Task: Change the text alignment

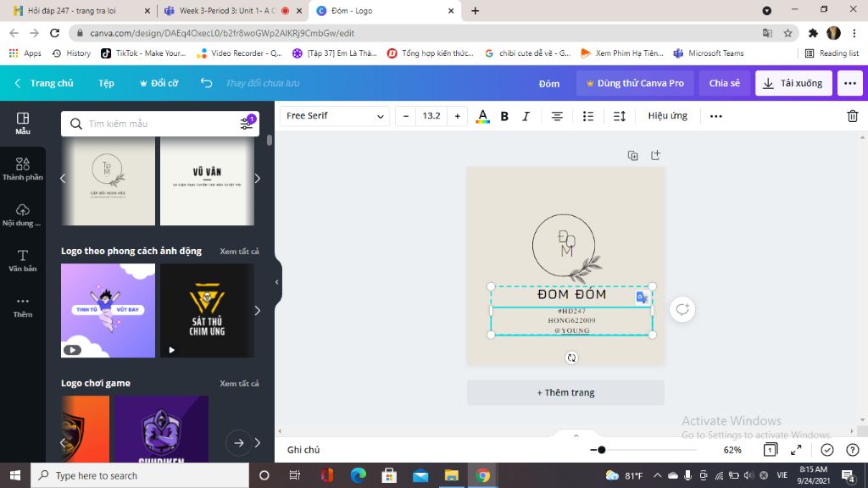Action: click(557, 115)
